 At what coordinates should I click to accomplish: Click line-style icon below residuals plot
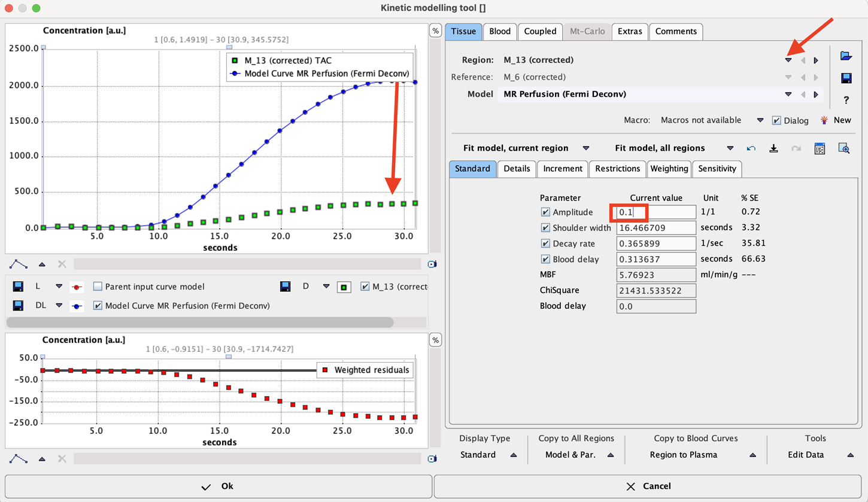20,459
